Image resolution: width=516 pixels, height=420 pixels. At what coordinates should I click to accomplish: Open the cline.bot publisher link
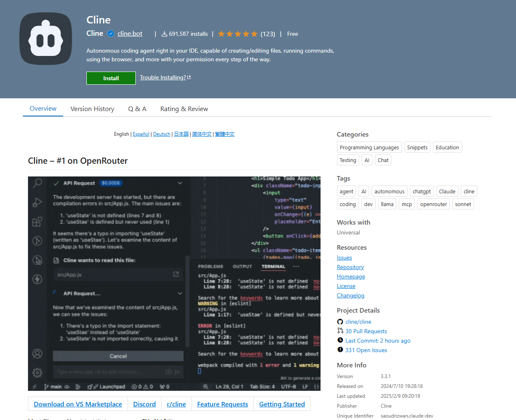coord(130,34)
